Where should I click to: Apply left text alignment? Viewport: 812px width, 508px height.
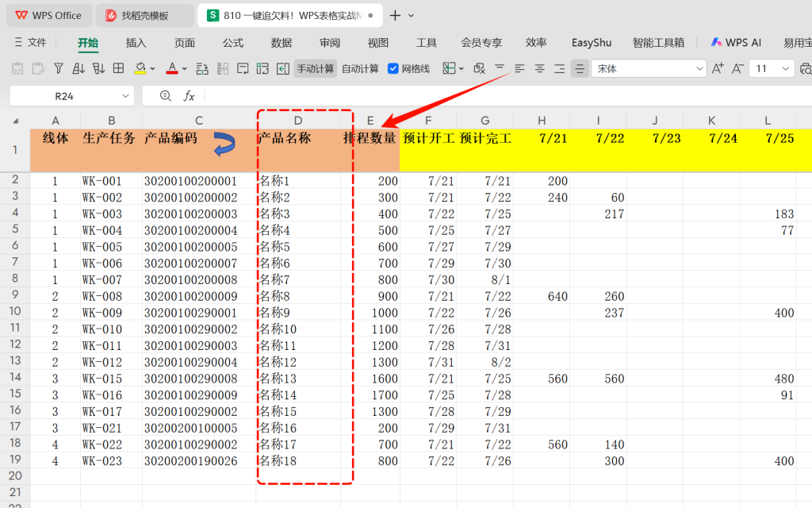[x=519, y=68]
